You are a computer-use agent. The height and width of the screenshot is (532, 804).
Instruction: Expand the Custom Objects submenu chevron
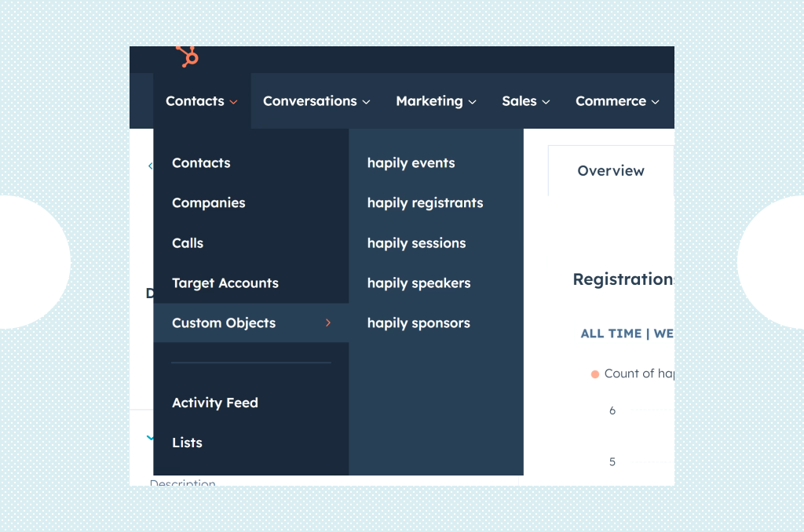click(x=329, y=322)
